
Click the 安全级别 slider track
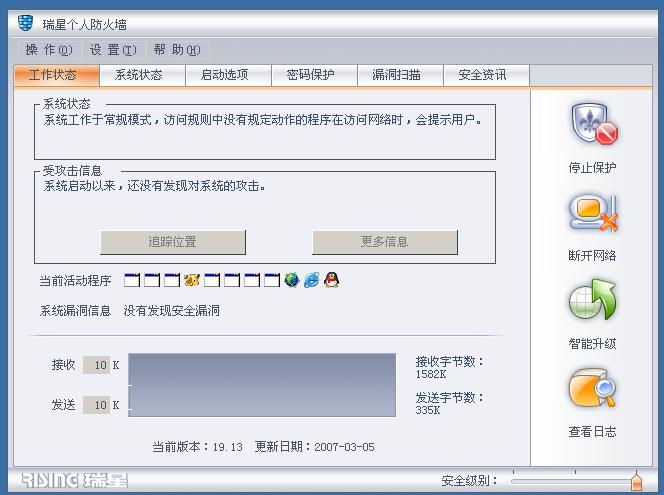coord(572,481)
